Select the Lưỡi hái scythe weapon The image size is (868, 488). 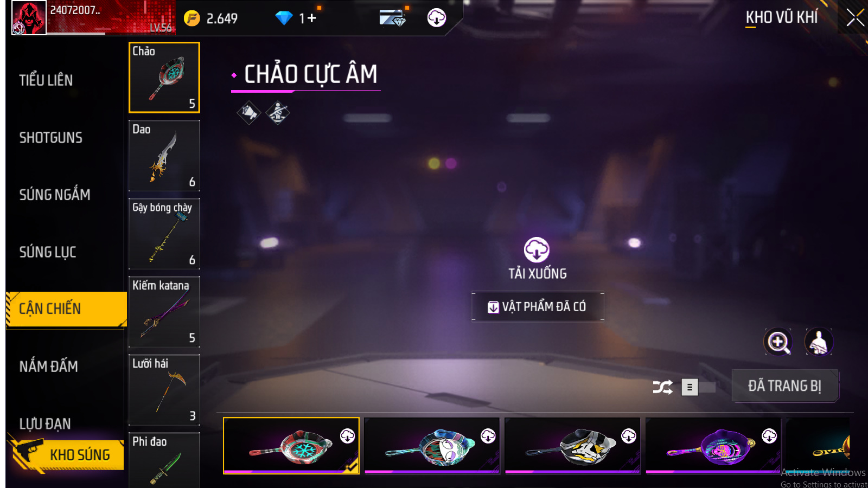click(164, 390)
